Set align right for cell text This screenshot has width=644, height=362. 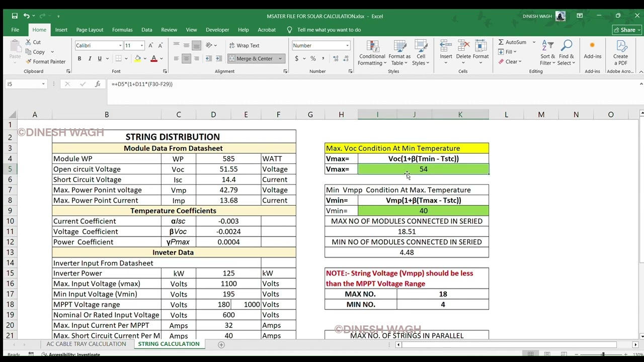pos(196,58)
